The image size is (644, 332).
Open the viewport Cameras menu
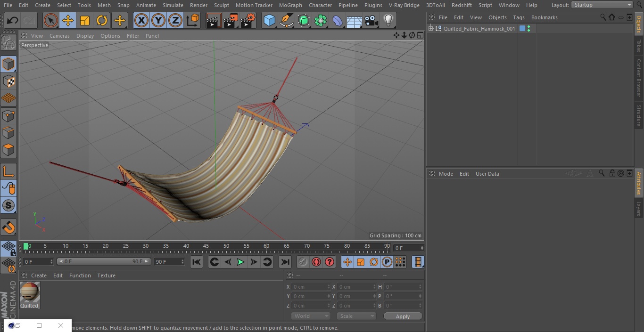click(59, 36)
